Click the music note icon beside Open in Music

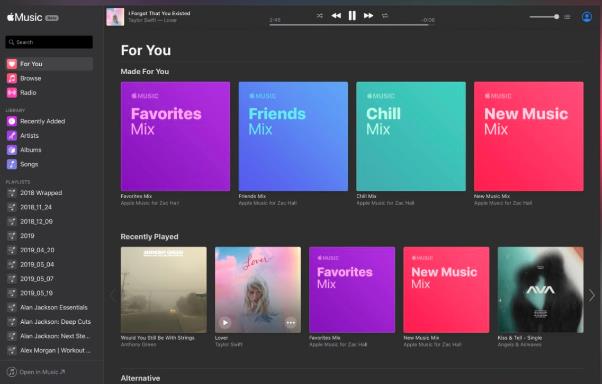pos(12,372)
